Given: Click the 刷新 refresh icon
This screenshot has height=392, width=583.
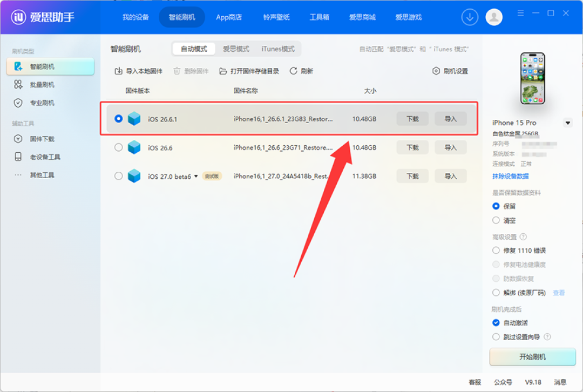Looking at the screenshot, I should [293, 71].
